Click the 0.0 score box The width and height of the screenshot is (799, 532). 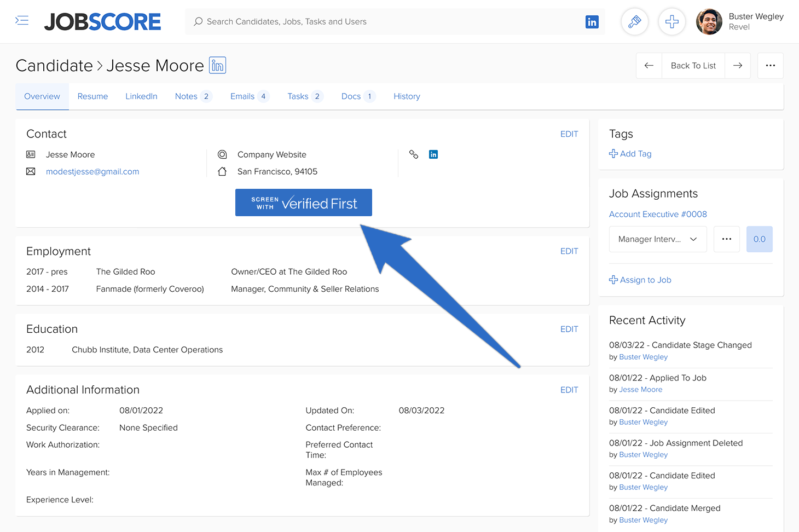[x=760, y=239]
